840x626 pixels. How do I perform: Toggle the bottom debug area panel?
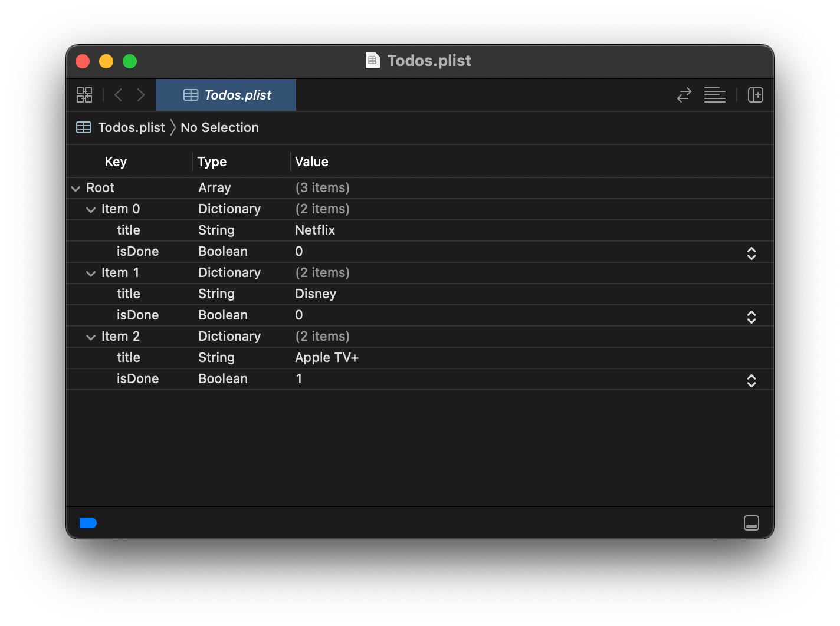click(x=752, y=523)
